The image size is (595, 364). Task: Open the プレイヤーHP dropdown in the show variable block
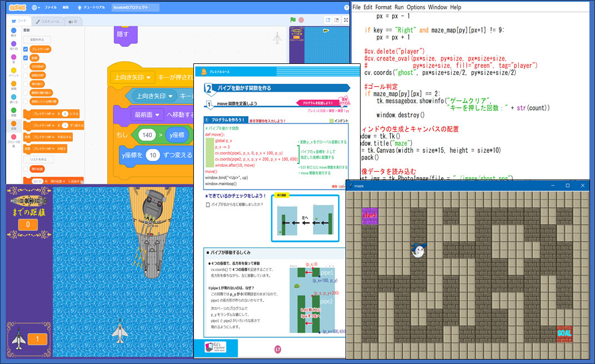pos(44,137)
